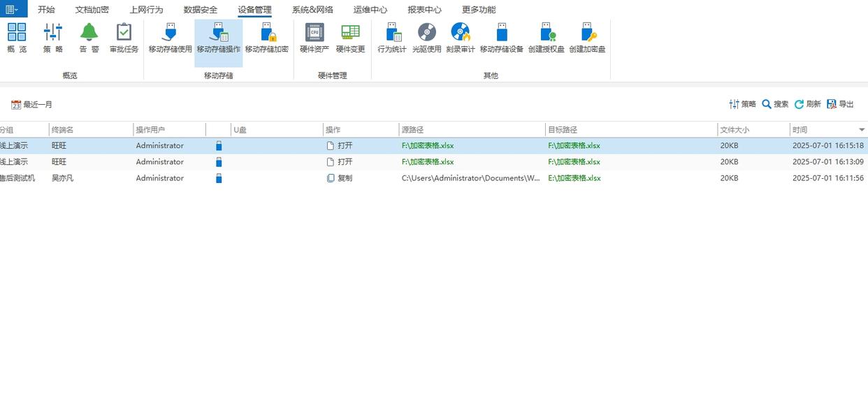The width and height of the screenshot is (868, 401).
Task: Click the 刷新 refresh button
Action: (807, 104)
